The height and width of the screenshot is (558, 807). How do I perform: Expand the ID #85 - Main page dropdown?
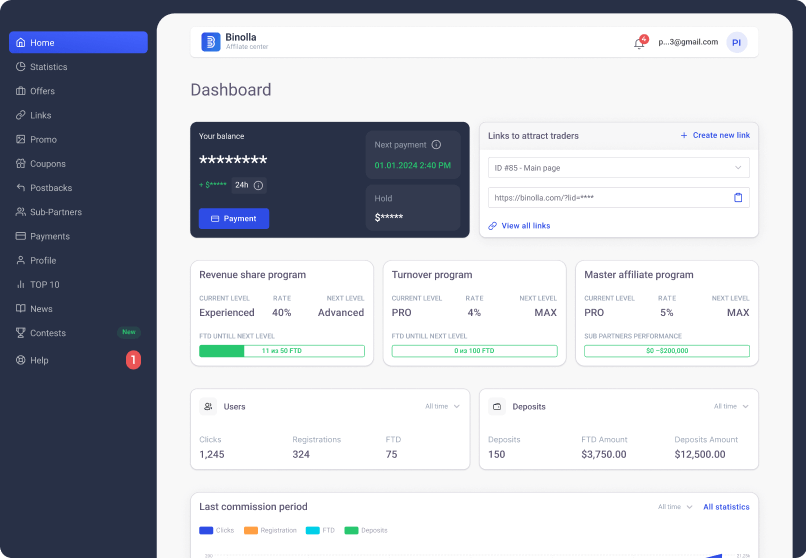coord(619,167)
